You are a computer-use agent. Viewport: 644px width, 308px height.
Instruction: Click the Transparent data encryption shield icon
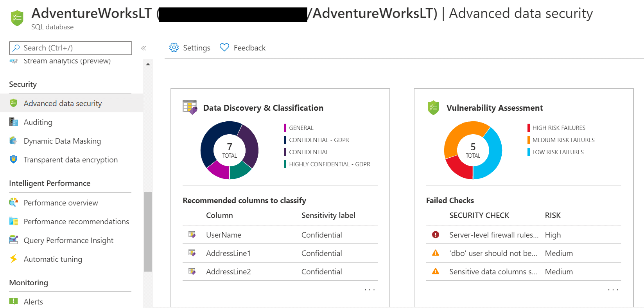(14, 160)
